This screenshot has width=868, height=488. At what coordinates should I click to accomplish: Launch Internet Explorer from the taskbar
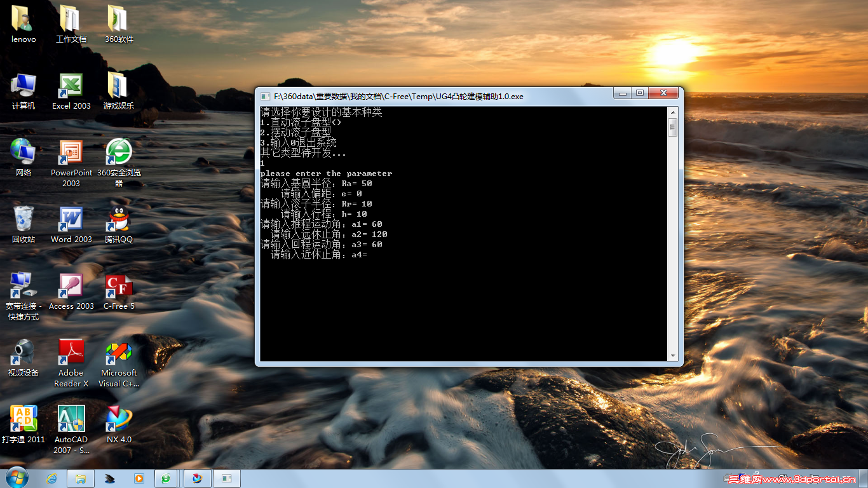click(52, 478)
